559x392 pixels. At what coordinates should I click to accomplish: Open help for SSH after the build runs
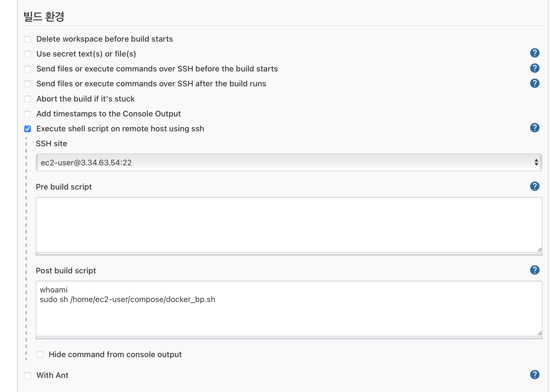click(x=535, y=83)
